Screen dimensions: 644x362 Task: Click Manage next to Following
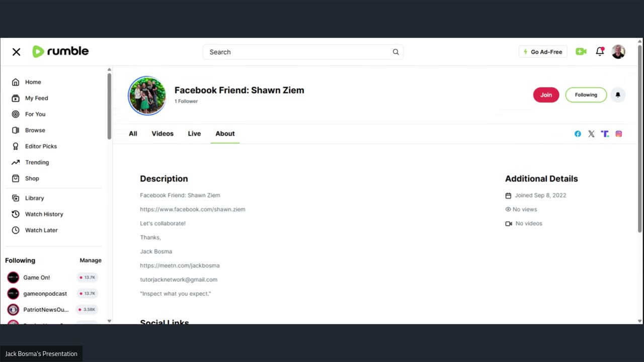(x=91, y=260)
